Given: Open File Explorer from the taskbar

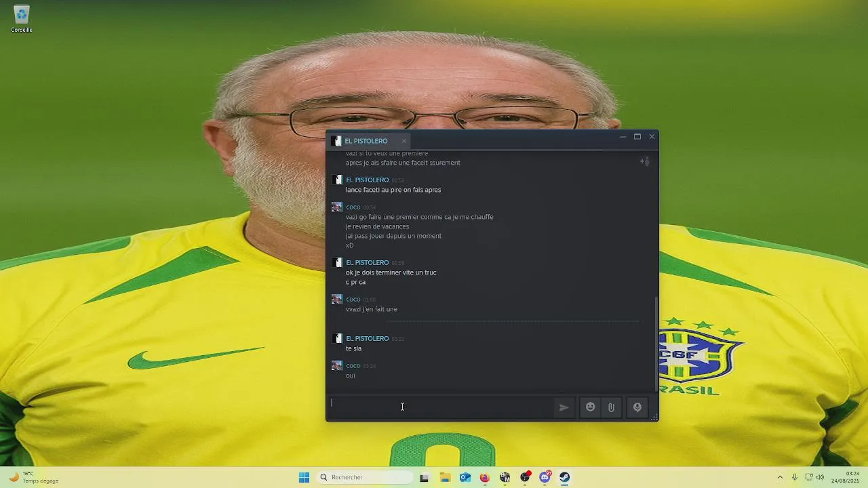Looking at the screenshot, I should (x=445, y=477).
